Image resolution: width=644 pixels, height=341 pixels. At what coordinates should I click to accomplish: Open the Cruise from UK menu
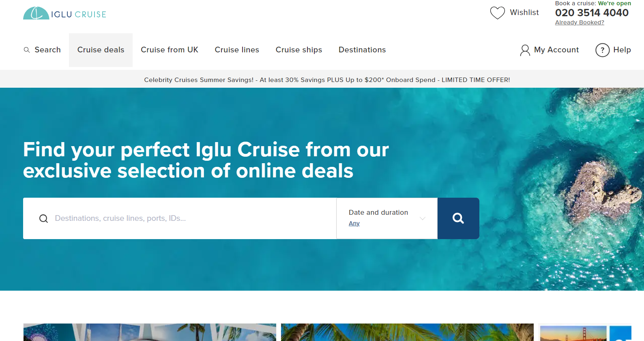click(x=170, y=50)
